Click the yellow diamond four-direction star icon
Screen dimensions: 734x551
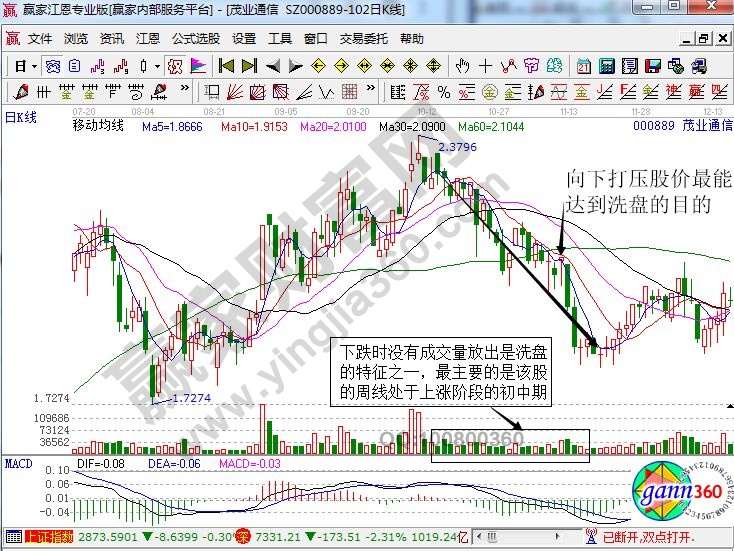pos(411,66)
